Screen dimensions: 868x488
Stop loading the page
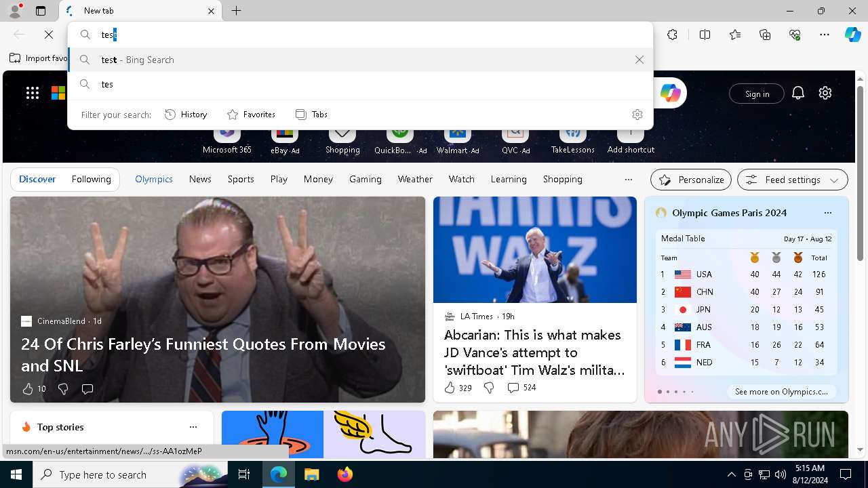click(x=49, y=35)
